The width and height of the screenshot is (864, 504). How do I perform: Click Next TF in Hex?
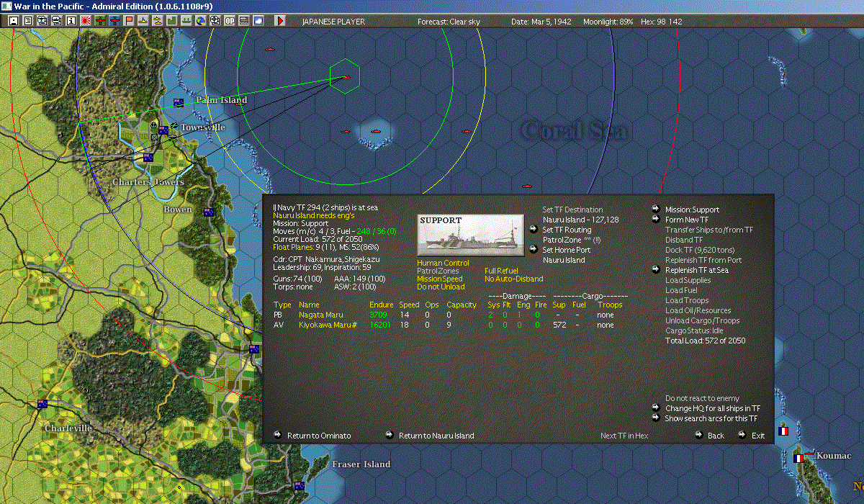pyautogui.click(x=624, y=436)
